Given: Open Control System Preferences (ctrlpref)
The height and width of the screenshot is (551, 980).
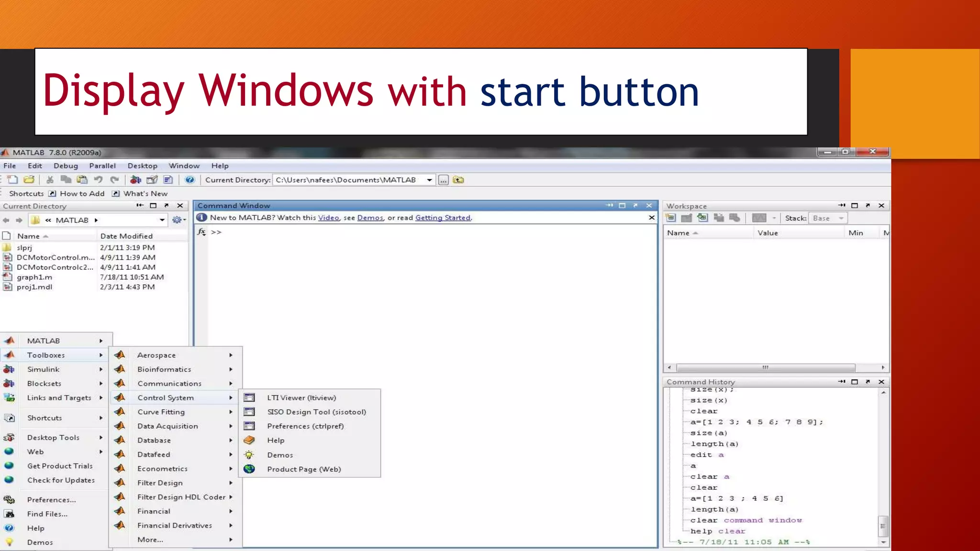Looking at the screenshot, I should point(310,426).
